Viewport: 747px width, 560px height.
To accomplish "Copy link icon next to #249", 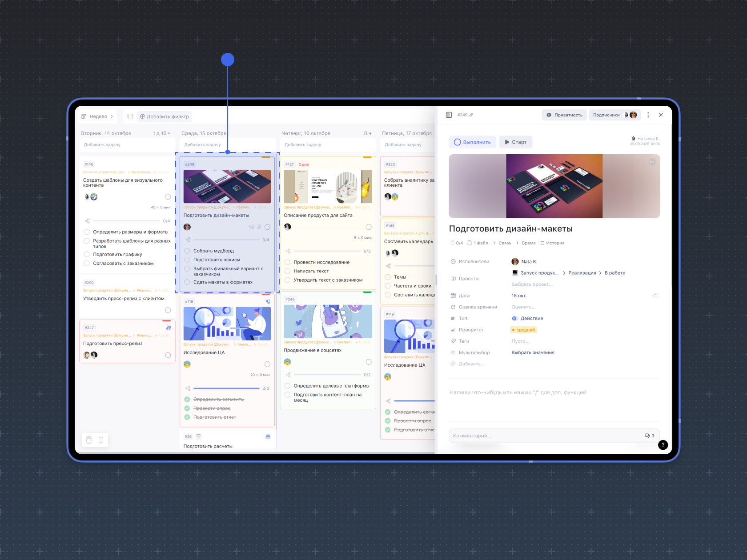I will 471,115.
